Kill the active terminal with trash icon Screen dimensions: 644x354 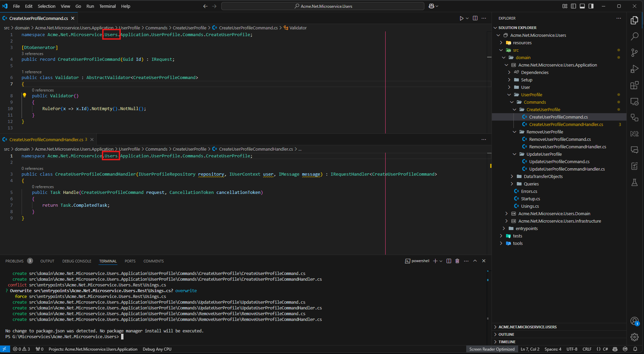click(x=457, y=261)
